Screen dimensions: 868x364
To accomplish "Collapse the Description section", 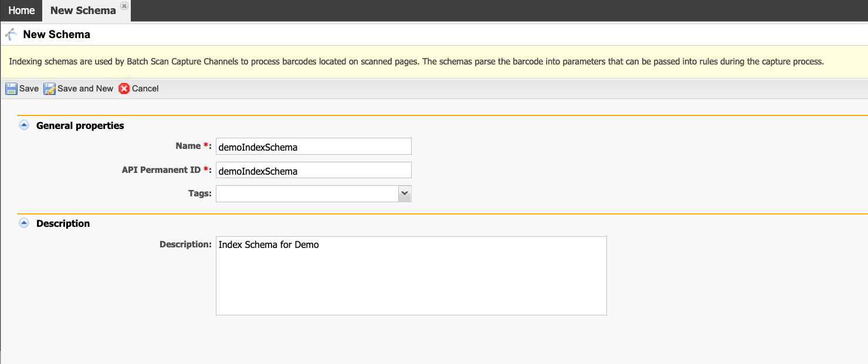I will tap(24, 223).
